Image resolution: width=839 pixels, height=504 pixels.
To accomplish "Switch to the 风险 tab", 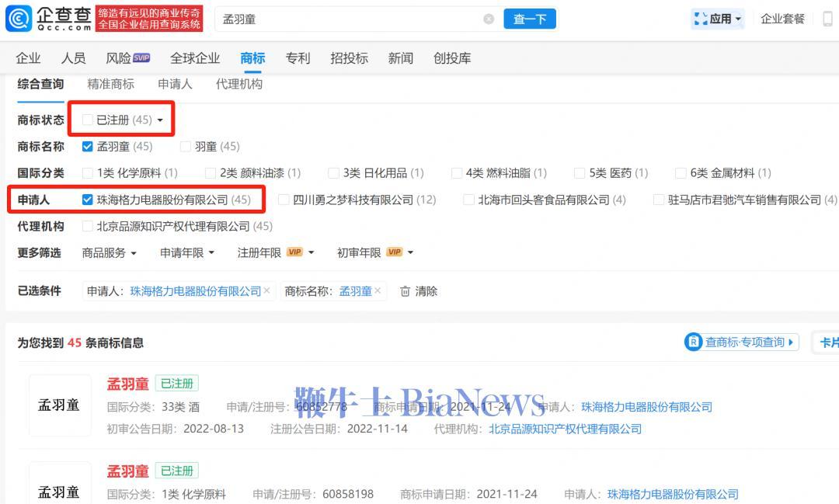I will [x=119, y=57].
